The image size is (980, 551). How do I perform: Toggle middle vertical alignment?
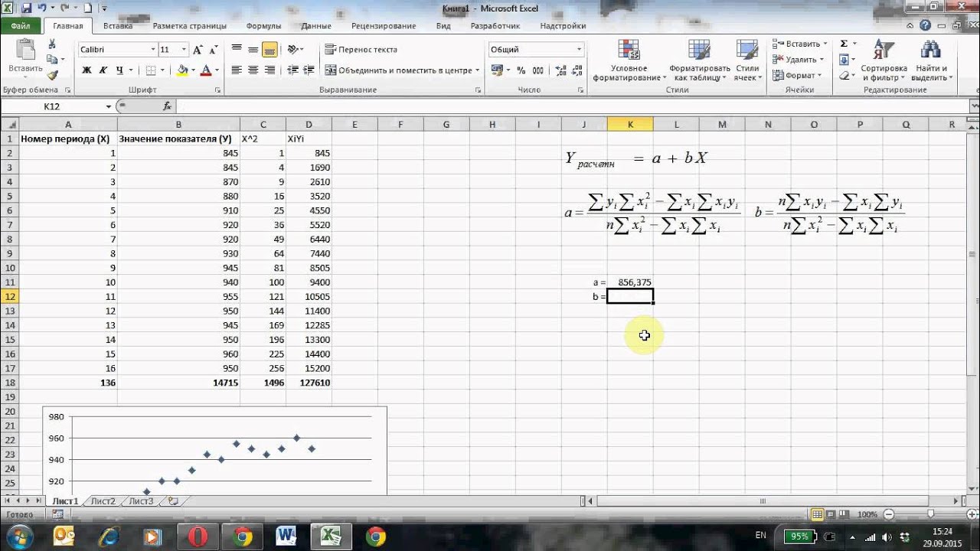(253, 50)
